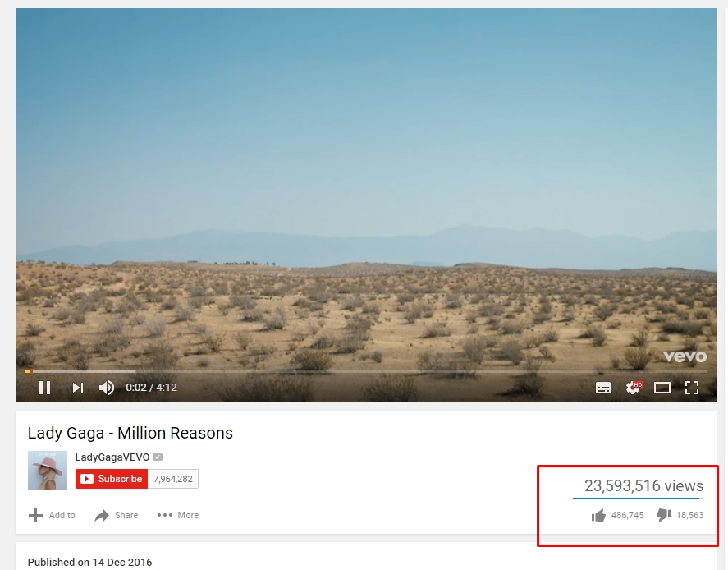Click the vevo watermark logo
Viewport: 728px width, 570px height.
click(x=685, y=356)
